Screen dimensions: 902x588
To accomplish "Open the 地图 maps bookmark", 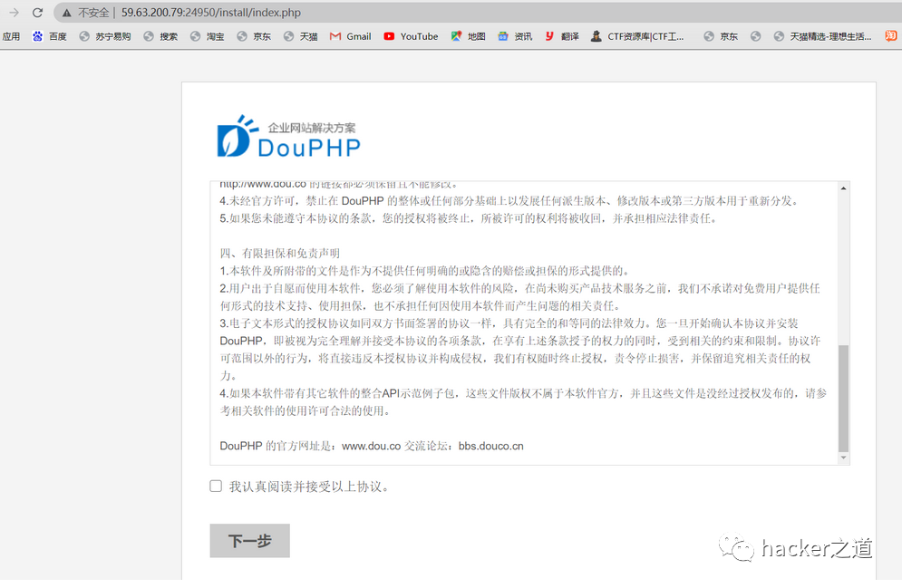I will (469, 36).
